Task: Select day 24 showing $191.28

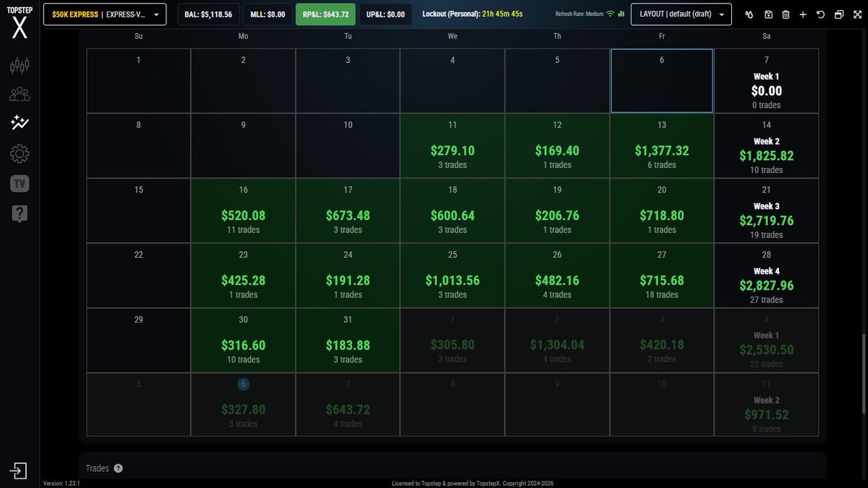Action: [x=348, y=275]
